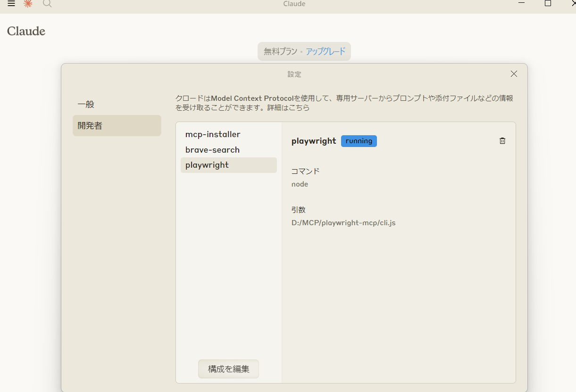Open search with magnifier icon
Screen dimensions: 576x392
point(47,4)
